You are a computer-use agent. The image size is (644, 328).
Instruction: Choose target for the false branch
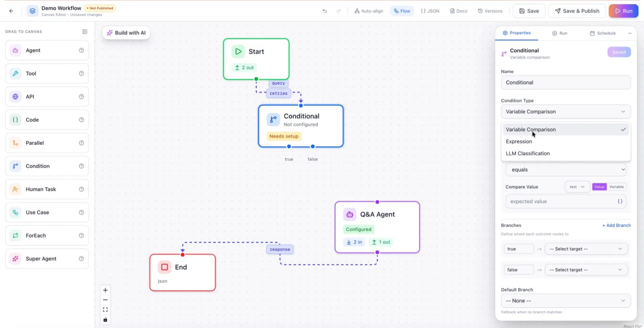coord(586,270)
